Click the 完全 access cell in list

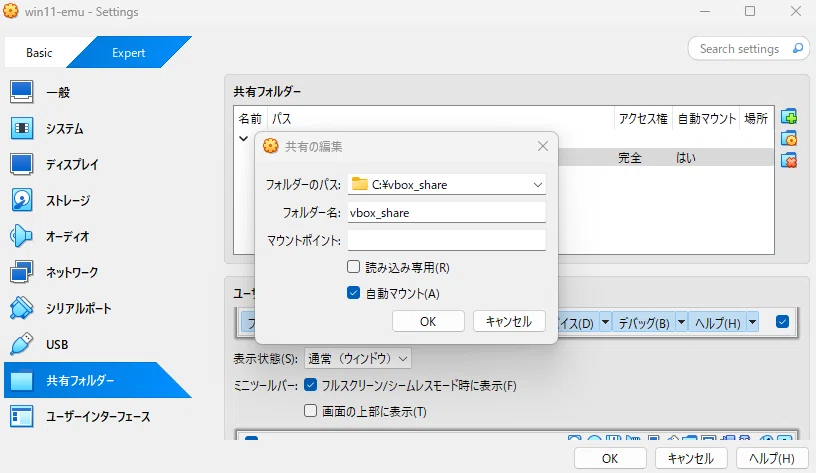[630, 158]
